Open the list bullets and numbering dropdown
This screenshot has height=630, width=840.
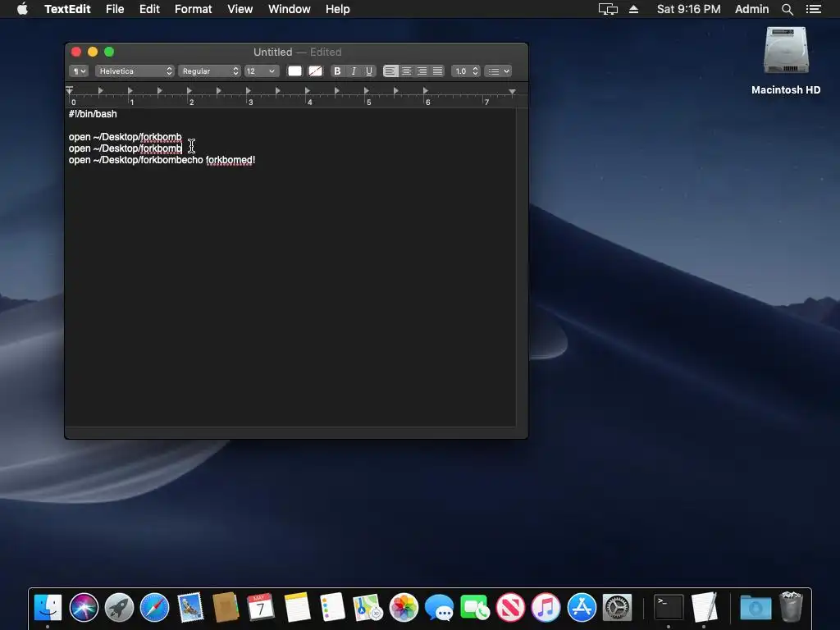pyautogui.click(x=498, y=71)
